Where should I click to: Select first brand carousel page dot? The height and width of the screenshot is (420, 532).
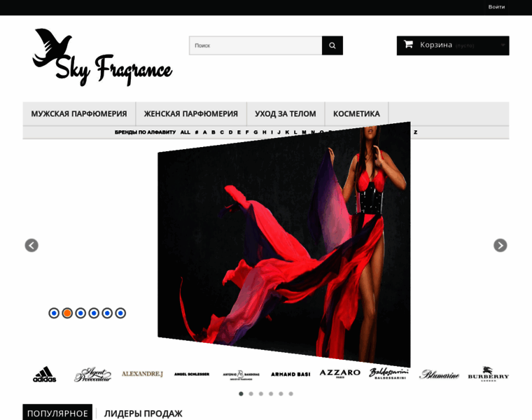(241, 394)
